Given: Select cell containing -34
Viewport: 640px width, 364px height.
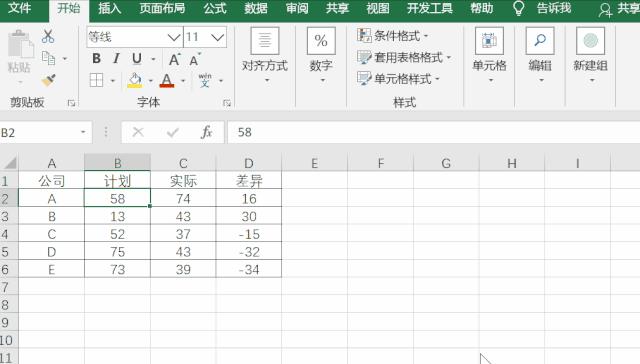Looking at the screenshot, I should tap(249, 269).
